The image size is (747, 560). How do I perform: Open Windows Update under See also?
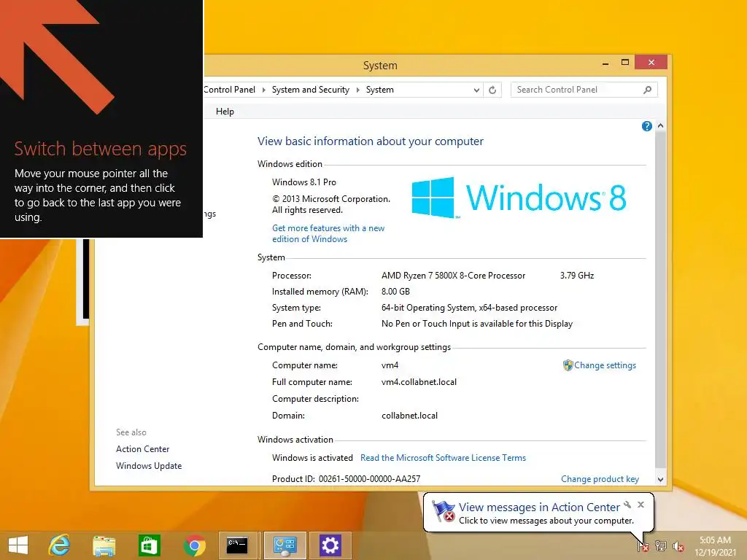[x=149, y=466]
